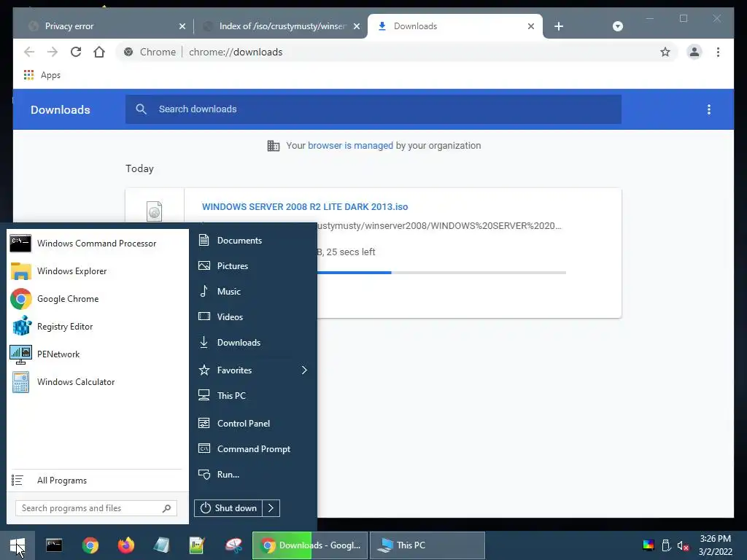Click the muted volume tray icon
This screenshot has height=560, width=747.
(683, 545)
